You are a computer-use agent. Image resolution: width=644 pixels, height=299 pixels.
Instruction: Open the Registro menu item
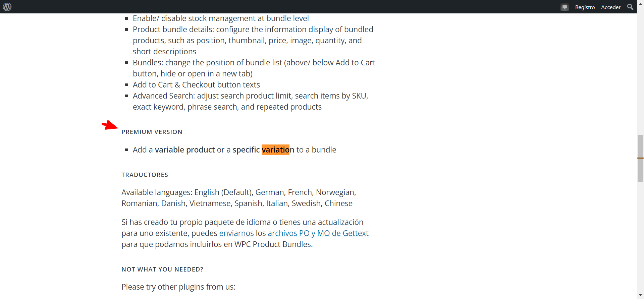pyautogui.click(x=585, y=7)
